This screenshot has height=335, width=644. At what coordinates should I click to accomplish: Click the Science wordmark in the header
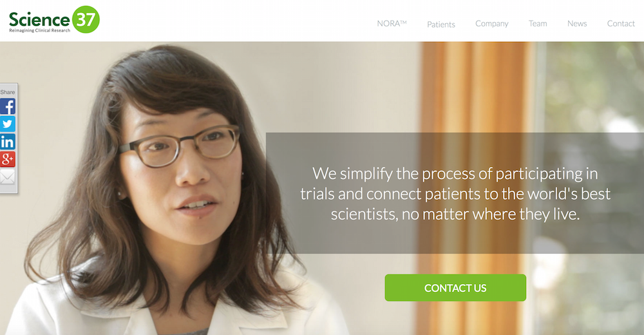(39, 19)
